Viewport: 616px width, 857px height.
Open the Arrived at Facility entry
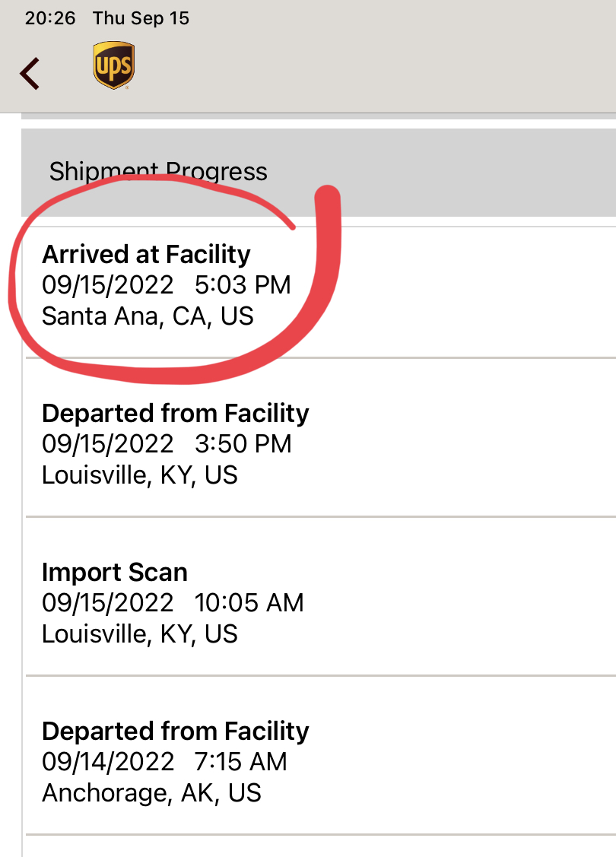146,254
